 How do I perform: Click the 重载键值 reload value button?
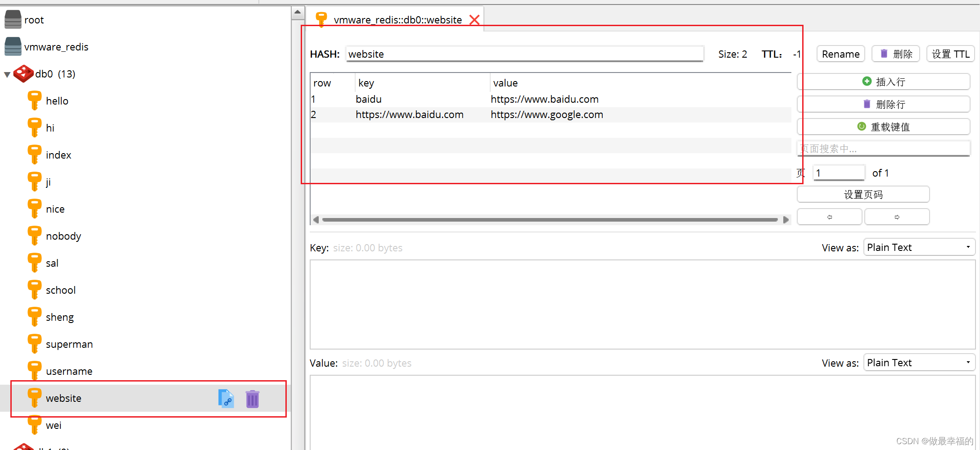(x=883, y=127)
